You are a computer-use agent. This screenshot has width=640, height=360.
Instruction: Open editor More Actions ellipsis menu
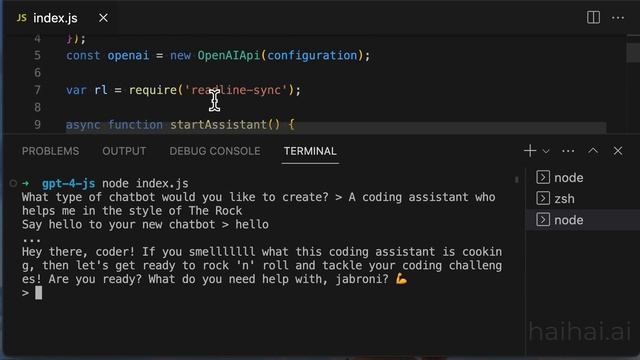coord(618,18)
